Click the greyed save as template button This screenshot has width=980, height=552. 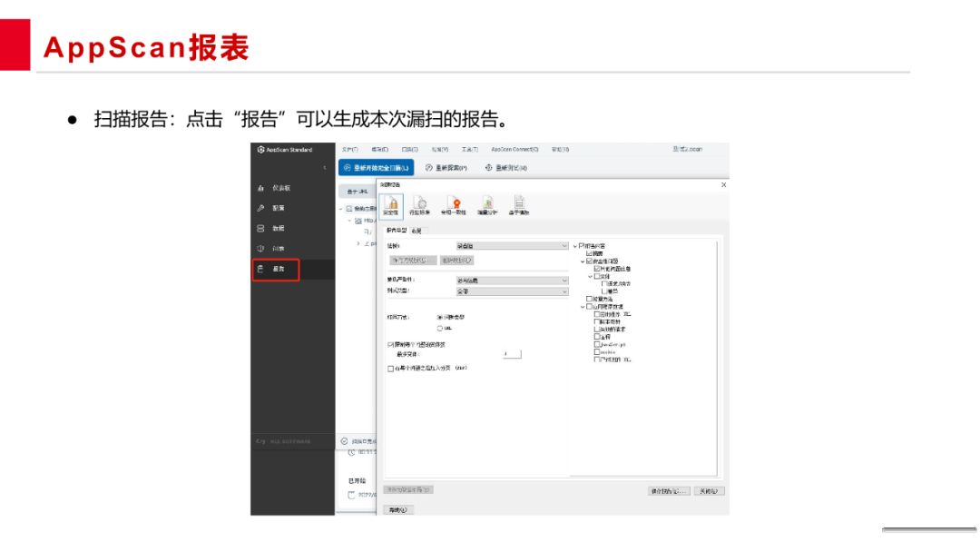click(408, 490)
